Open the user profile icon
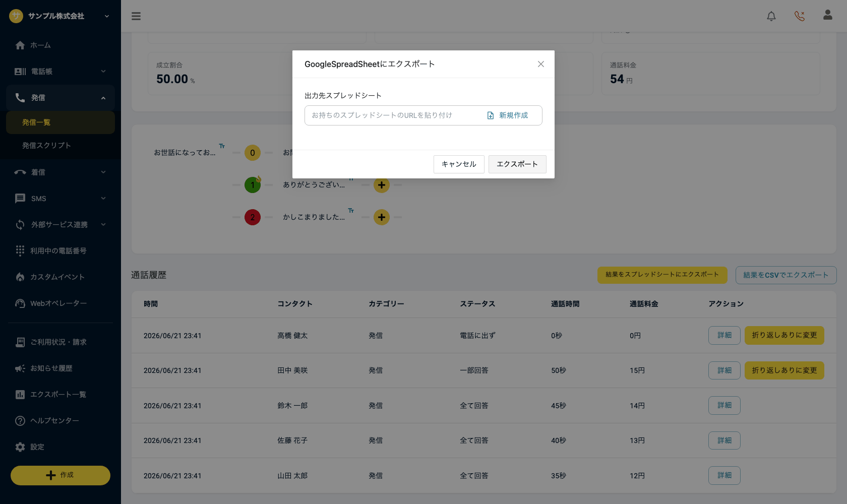The height and width of the screenshot is (504, 847). pyautogui.click(x=828, y=15)
